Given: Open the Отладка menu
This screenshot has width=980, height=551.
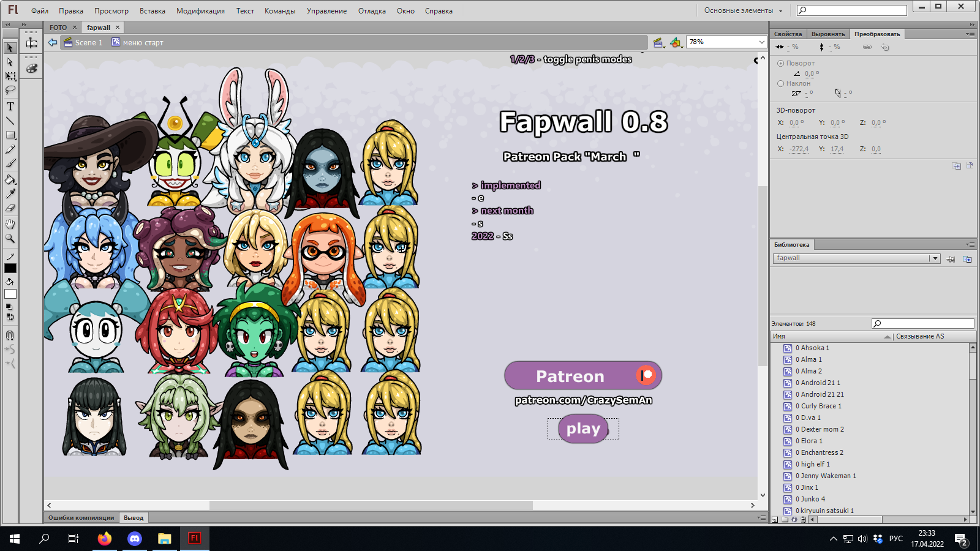Looking at the screenshot, I should tap(372, 11).
